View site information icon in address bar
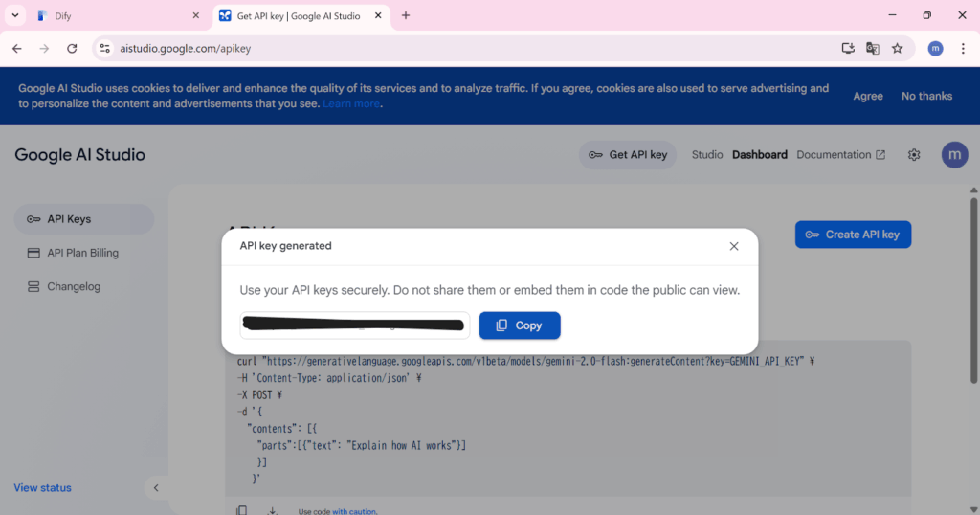Image resolution: width=980 pixels, height=515 pixels. click(104, 48)
